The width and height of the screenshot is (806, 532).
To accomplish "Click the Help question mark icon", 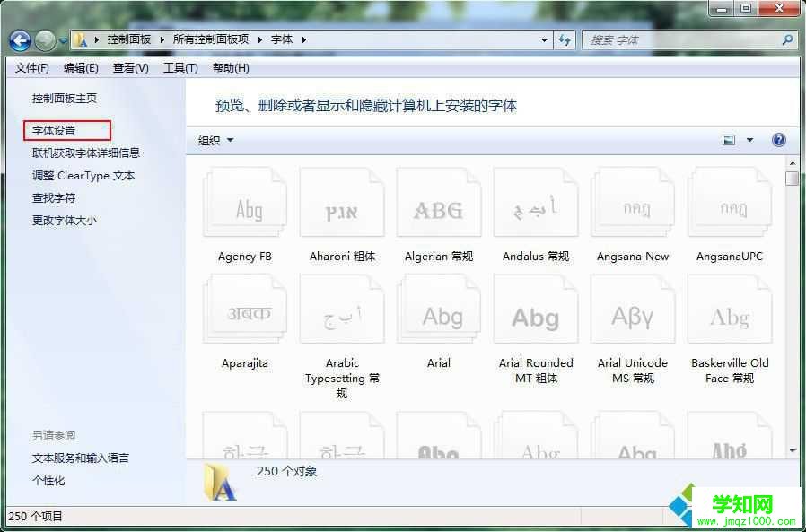I will 778,140.
